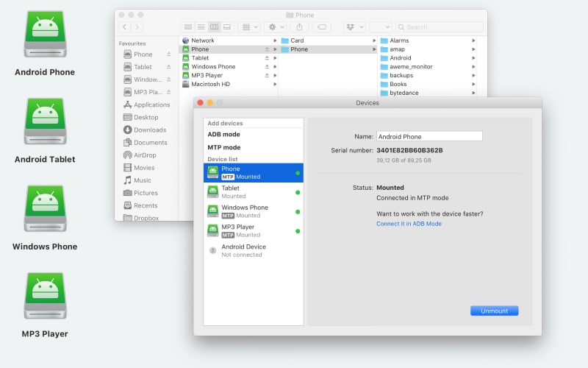
Task: Expand the Alarms folder arrow
Action: (473, 40)
